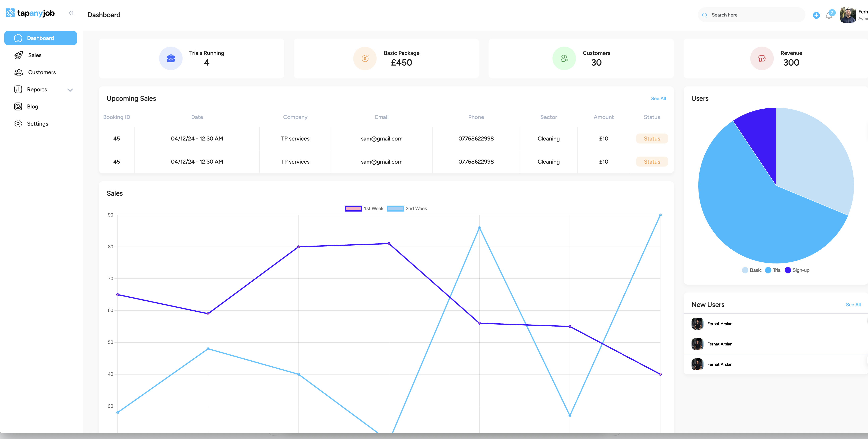Image resolution: width=868 pixels, height=439 pixels.
Task: Click the Trials Running briefcase icon
Action: 171,58
